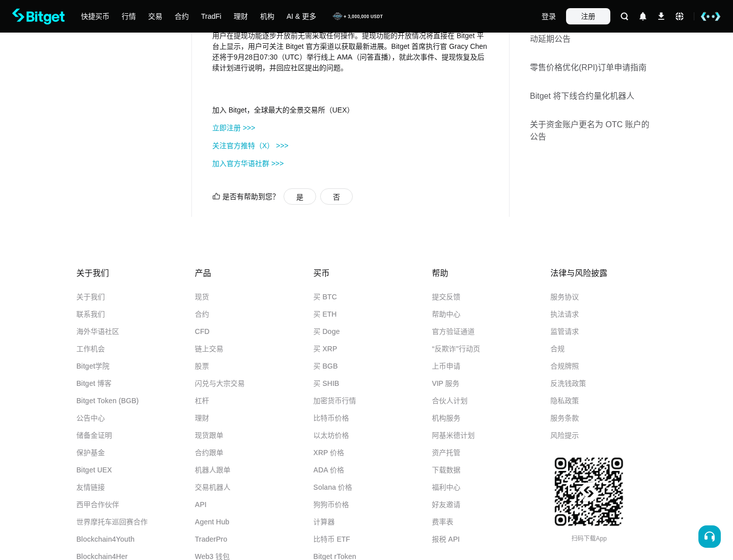Click footer link 计算器
This screenshot has width=733, height=560.
click(x=324, y=522)
